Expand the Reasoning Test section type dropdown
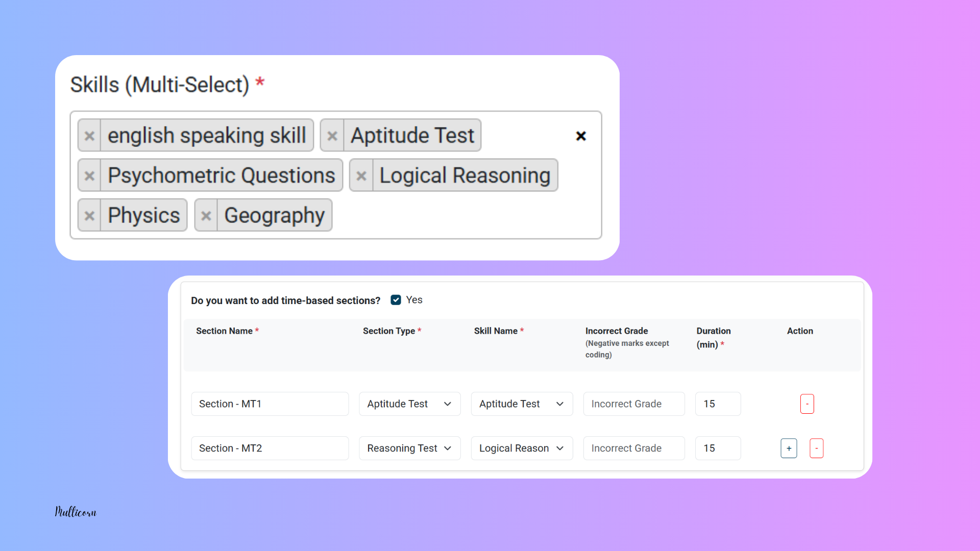This screenshot has height=551, width=980. point(409,448)
